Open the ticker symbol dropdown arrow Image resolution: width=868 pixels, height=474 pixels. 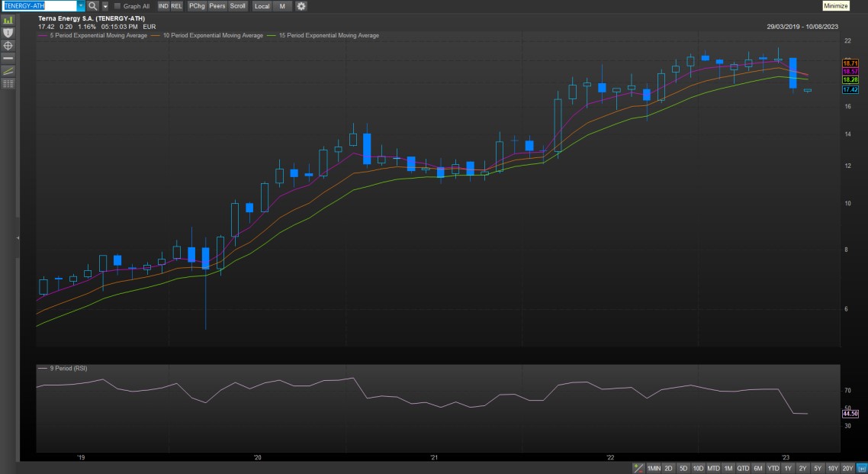pyautogui.click(x=81, y=6)
